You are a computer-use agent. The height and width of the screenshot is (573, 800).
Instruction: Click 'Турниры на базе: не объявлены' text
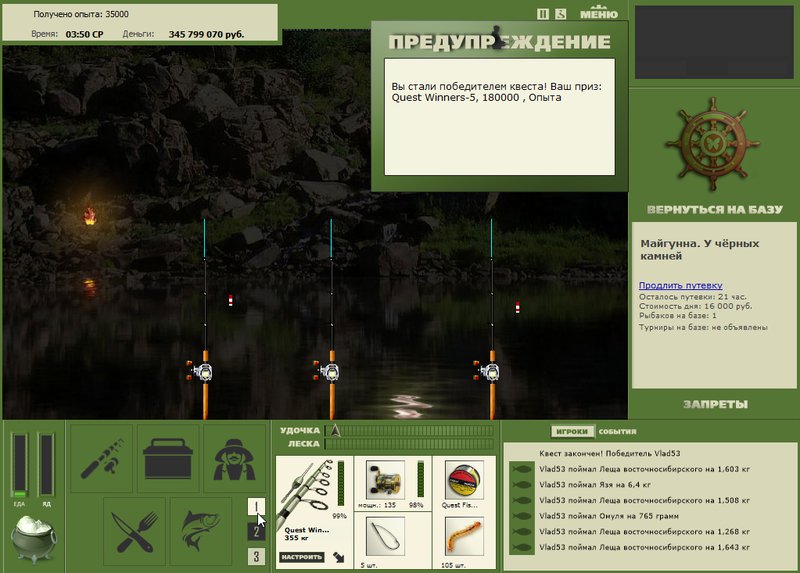coord(703,328)
